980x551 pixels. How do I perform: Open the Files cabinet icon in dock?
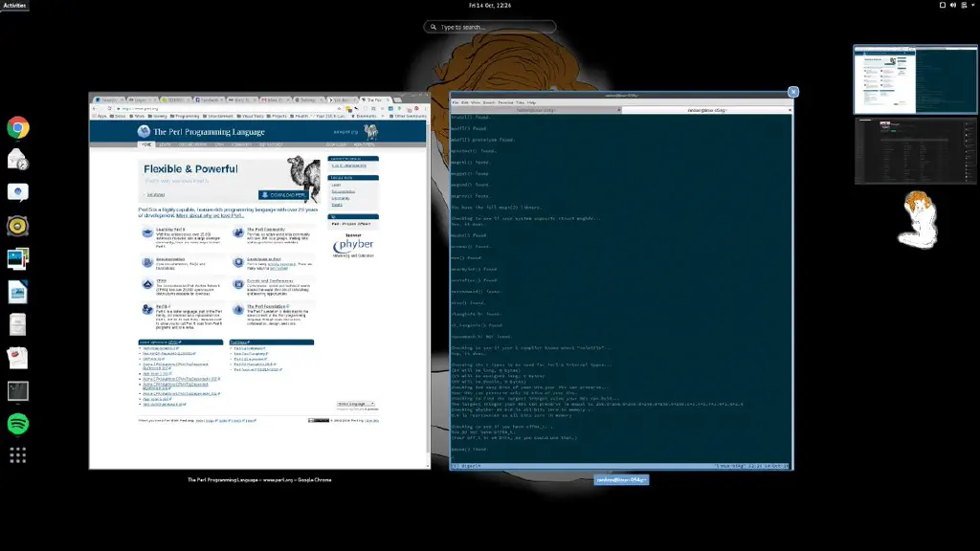[17, 325]
